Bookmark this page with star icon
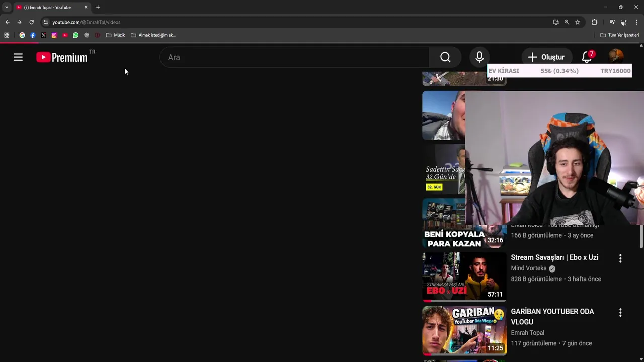This screenshot has width=644, height=362. pyautogui.click(x=578, y=22)
